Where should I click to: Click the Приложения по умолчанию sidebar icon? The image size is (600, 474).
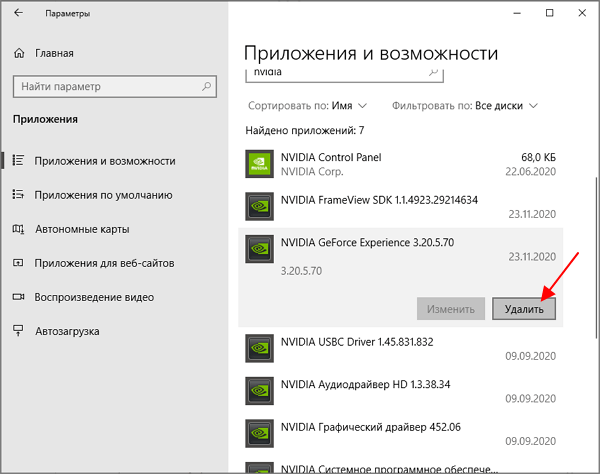coord(18,194)
